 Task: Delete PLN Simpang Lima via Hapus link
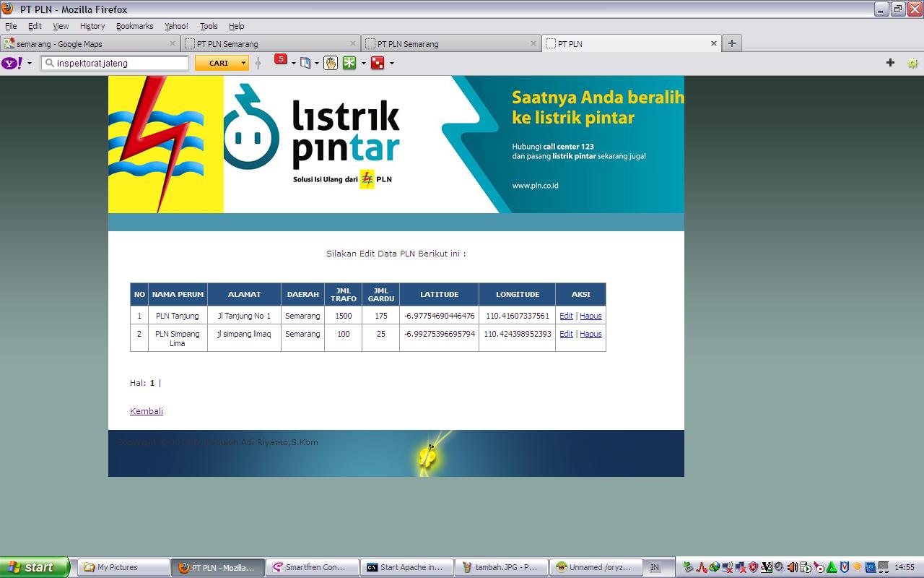[x=590, y=334]
